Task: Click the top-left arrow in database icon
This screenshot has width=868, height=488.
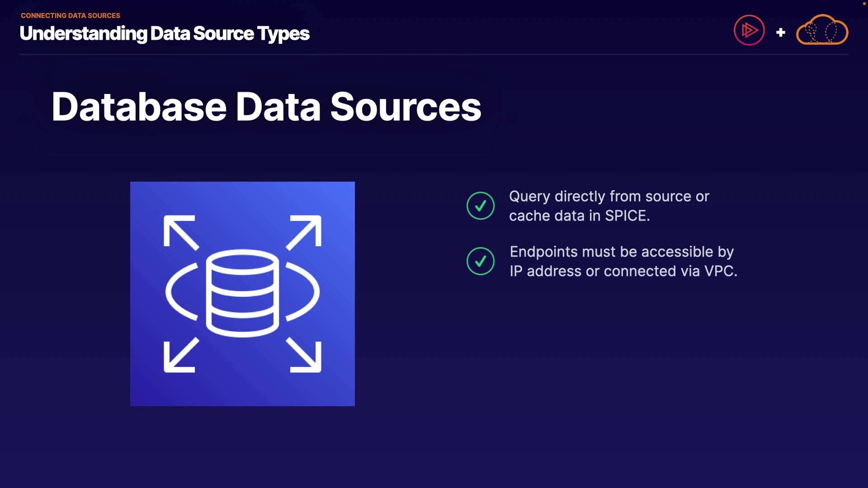Action: pyautogui.click(x=180, y=232)
